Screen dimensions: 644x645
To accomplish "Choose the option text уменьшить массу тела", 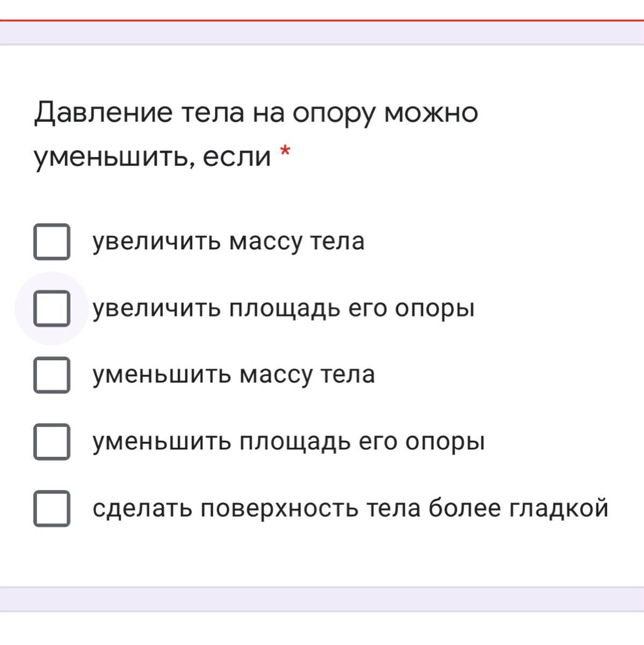I will tap(234, 375).
